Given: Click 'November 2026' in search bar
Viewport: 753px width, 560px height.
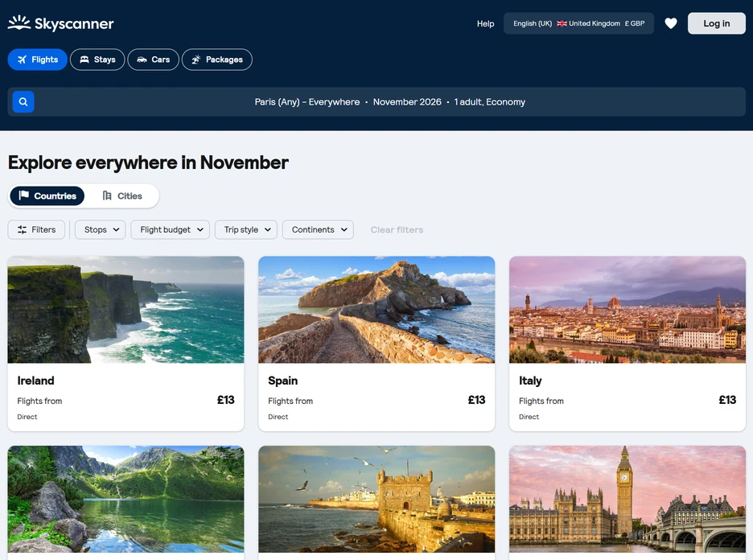Looking at the screenshot, I should point(407,102).
